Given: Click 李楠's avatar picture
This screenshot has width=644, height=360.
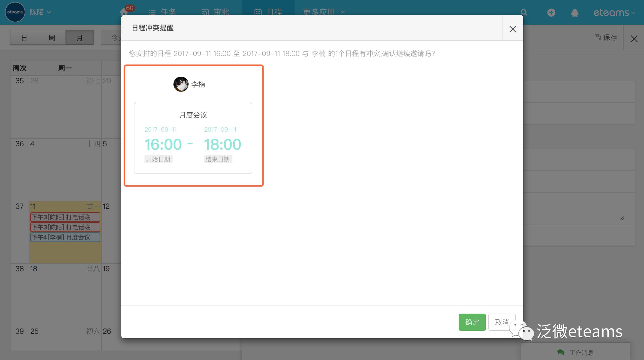Looking at the screenshot, I should point(181,84).
